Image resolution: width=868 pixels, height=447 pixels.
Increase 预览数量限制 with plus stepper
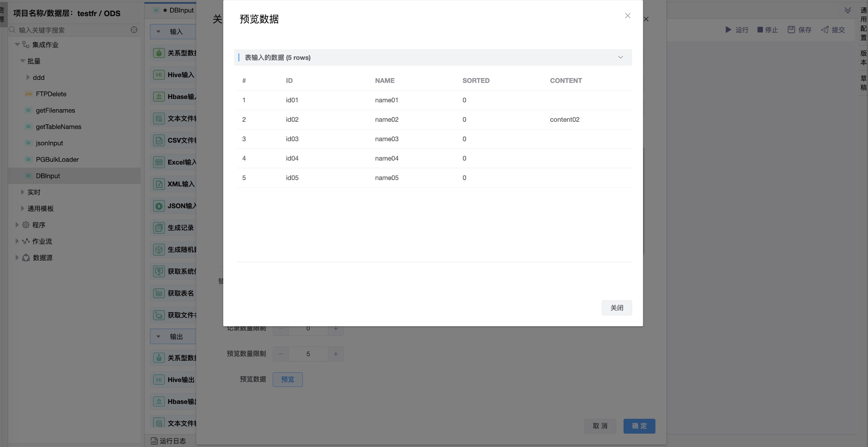tap(335, 354)
